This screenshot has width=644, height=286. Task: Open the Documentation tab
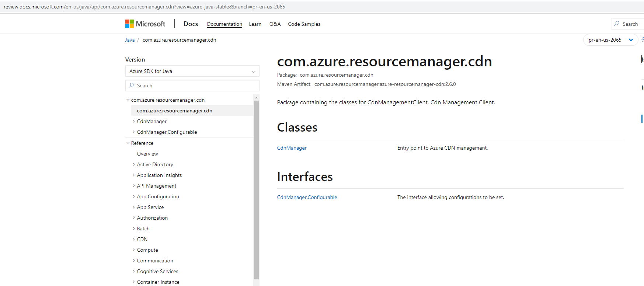[224, 24]
